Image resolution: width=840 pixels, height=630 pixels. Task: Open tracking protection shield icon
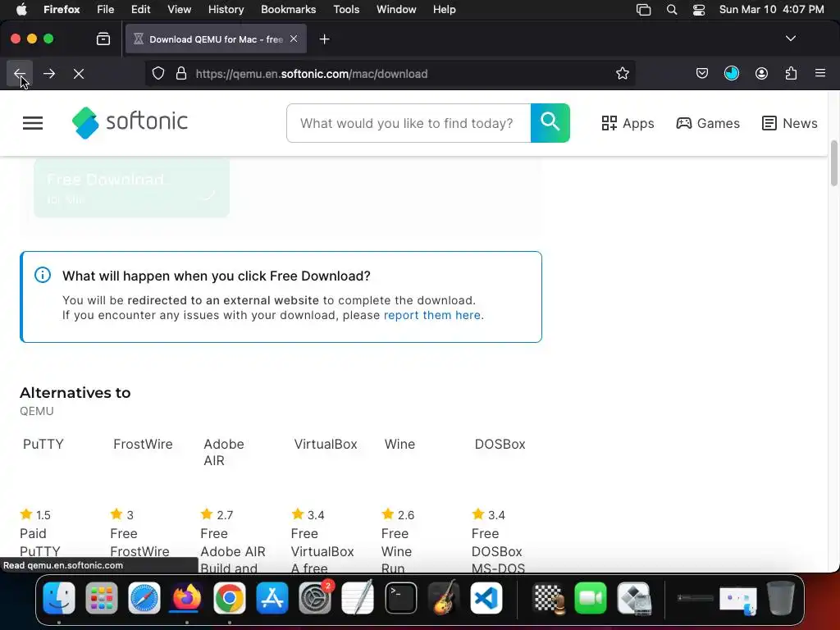click(158, 73)
